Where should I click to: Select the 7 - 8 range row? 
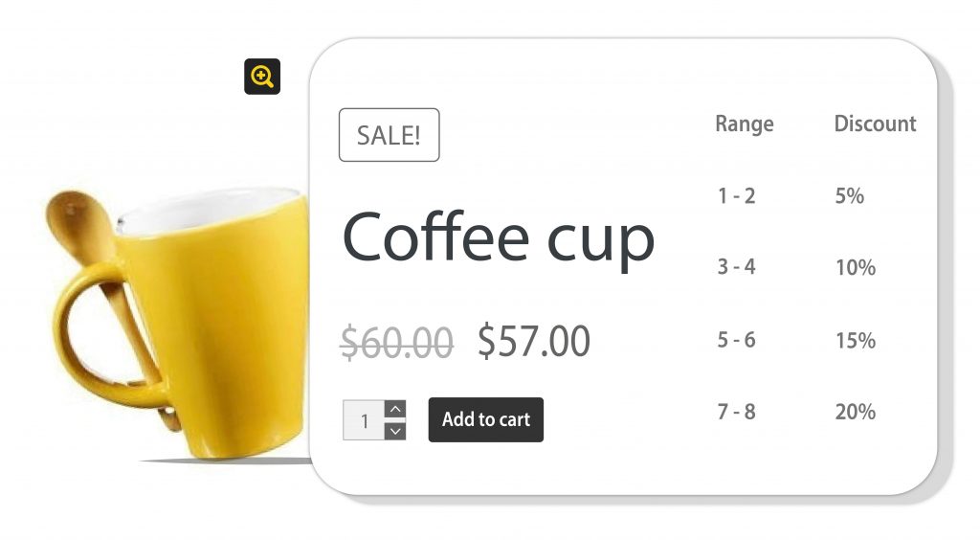click(736, 412)
